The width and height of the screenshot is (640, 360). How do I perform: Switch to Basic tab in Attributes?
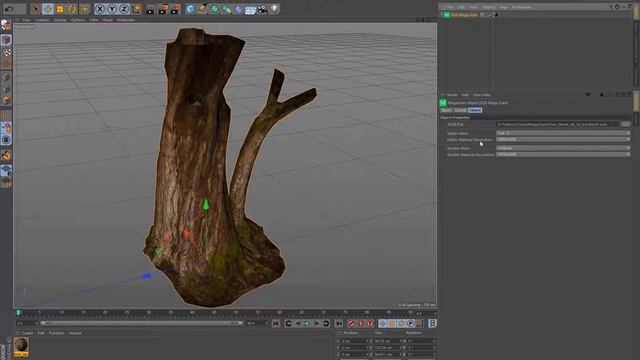pos(446,110)
